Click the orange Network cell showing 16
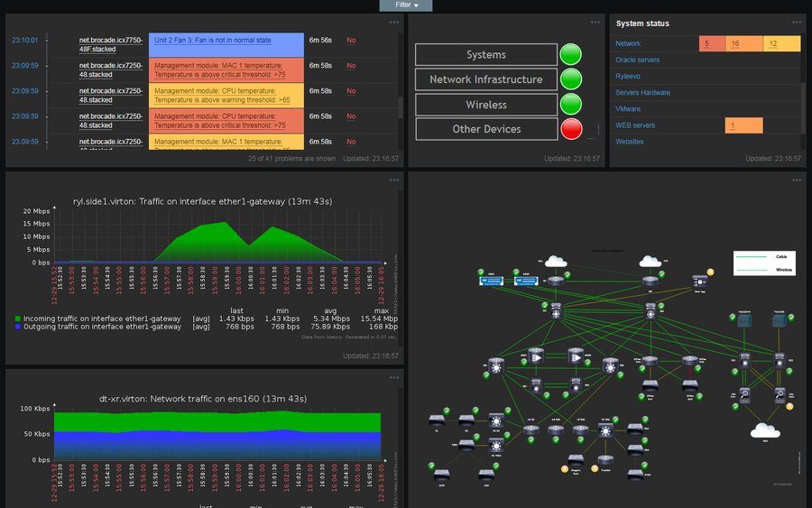Screen dimensions: 812x508 click(x=743, y=43)
